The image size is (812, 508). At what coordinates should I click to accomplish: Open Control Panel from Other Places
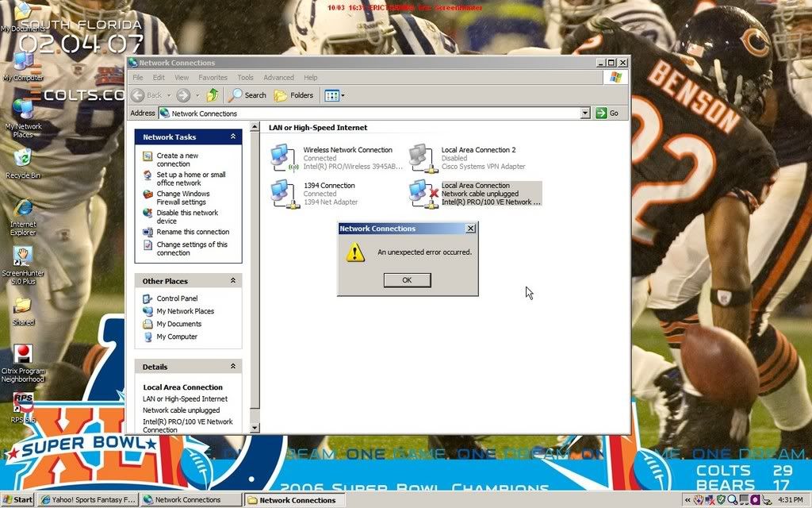177,298
